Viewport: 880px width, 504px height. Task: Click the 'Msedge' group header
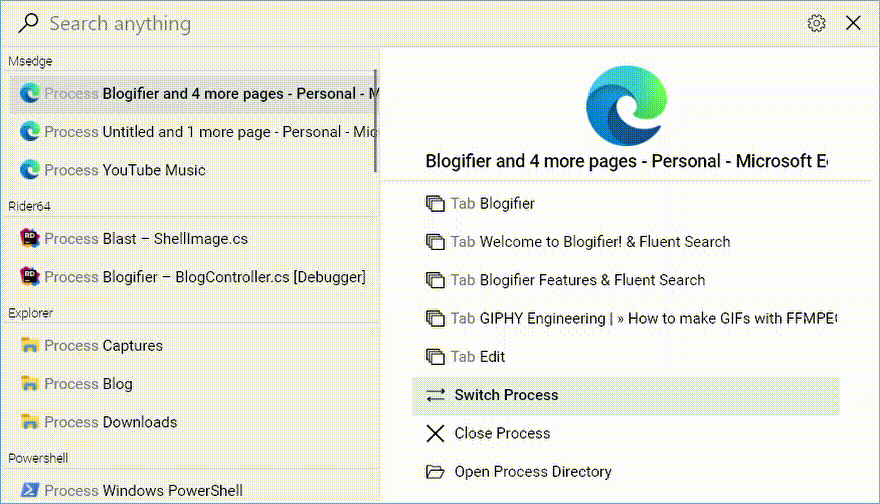30,61
